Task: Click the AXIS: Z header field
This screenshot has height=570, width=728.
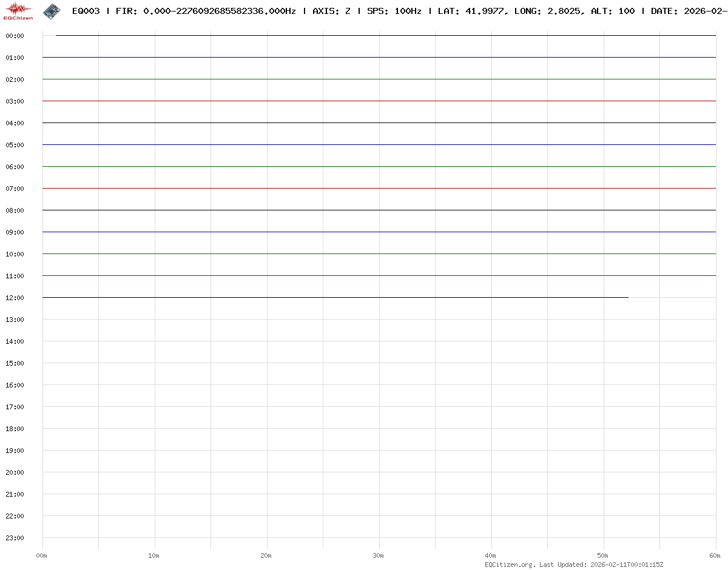Action: [331, 12]
